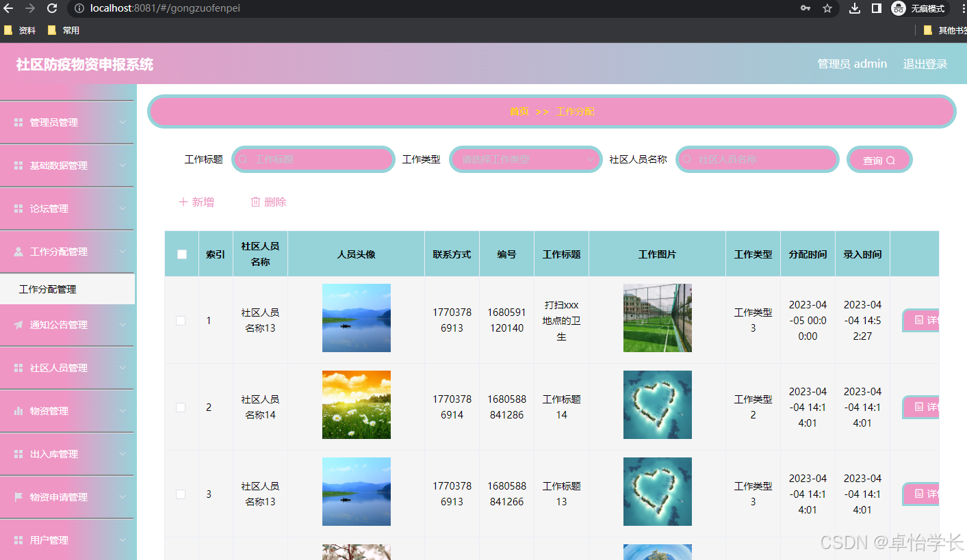Click the browser address bar URL
The height and width of the screenshot is (560, 967).
tap(165, 8)
